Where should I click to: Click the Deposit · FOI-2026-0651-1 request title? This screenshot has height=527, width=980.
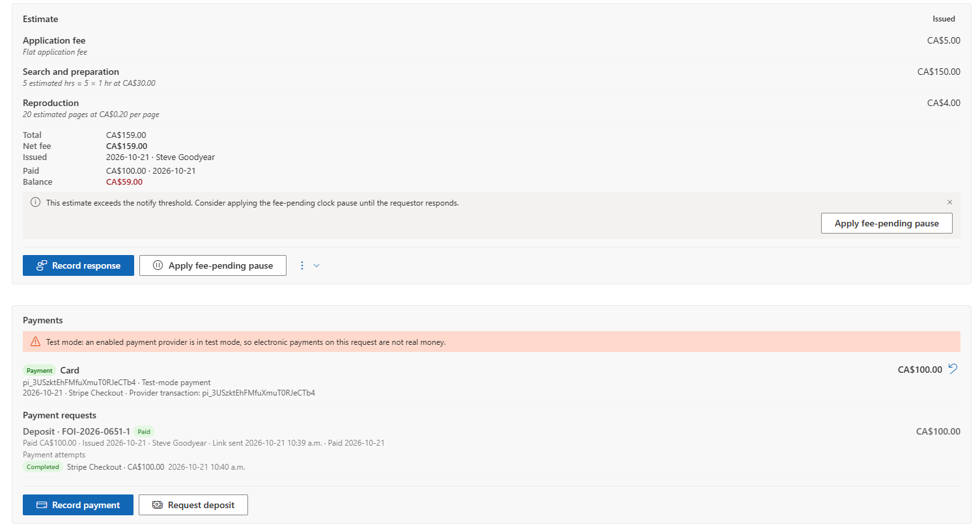coord(76,431)
